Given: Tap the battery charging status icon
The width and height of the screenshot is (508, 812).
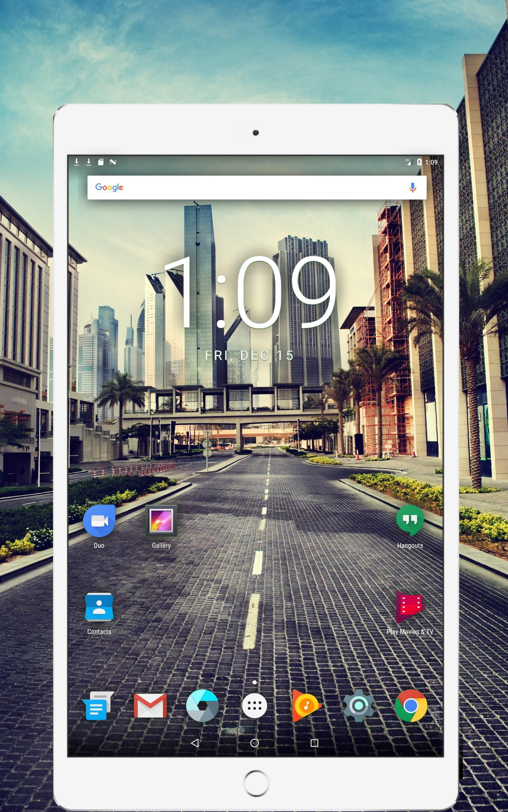Looking at the screenshot, I should 419,162.
